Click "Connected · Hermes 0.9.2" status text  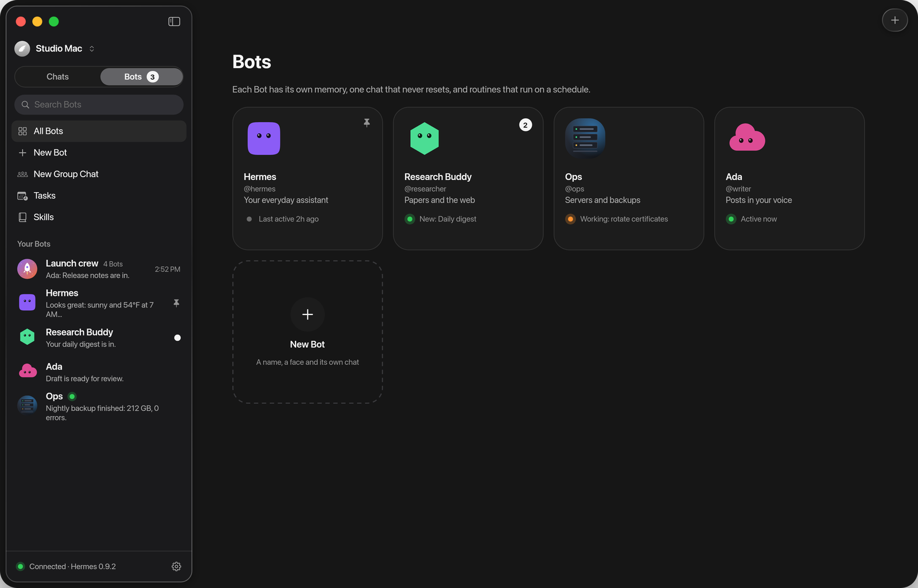point(72,567)
